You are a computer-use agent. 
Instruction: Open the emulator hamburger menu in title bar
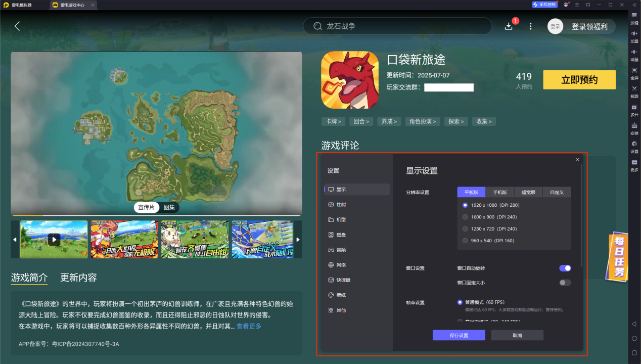point(577,5)
